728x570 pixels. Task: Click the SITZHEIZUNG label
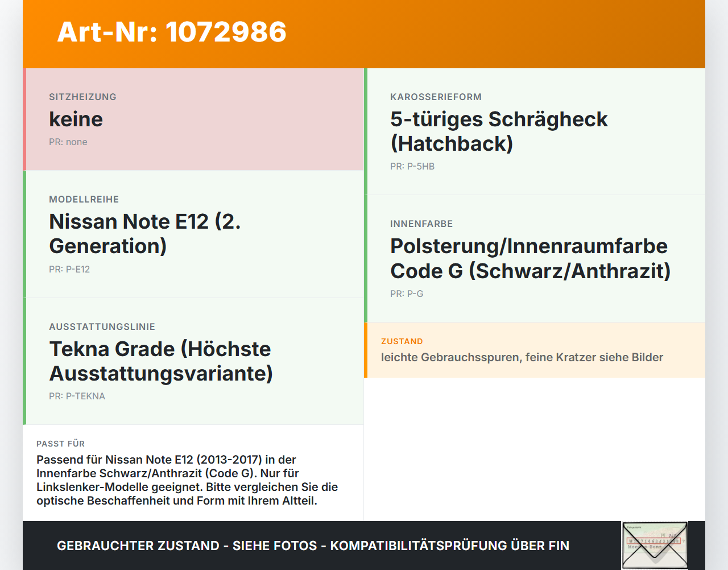point(82,97)
